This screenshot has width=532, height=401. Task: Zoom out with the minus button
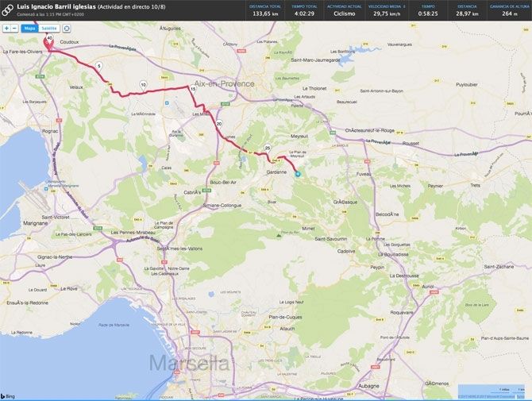point(15,28)
